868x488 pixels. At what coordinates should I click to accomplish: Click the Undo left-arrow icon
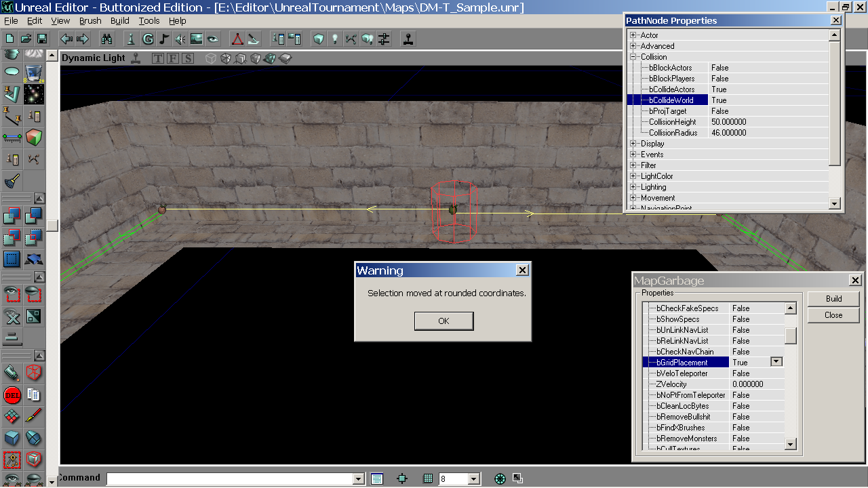click(66, 39)
